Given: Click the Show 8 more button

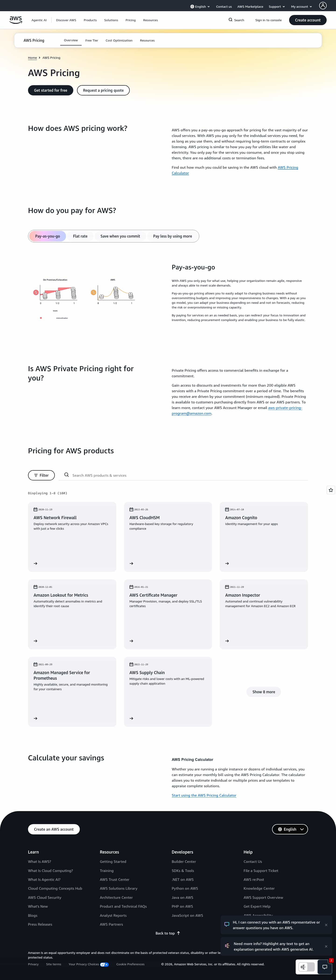Looking at the screenshot, I should tap(264, 692).
